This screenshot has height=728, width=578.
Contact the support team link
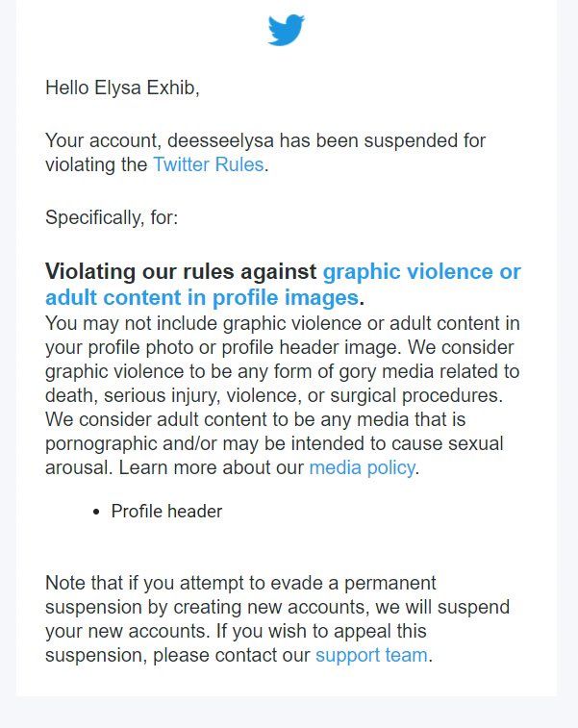(371, 655)
